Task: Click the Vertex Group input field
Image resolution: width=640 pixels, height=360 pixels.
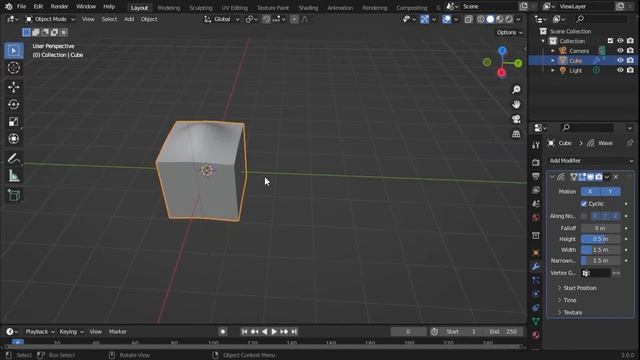Action: click(x=596, y=273)
